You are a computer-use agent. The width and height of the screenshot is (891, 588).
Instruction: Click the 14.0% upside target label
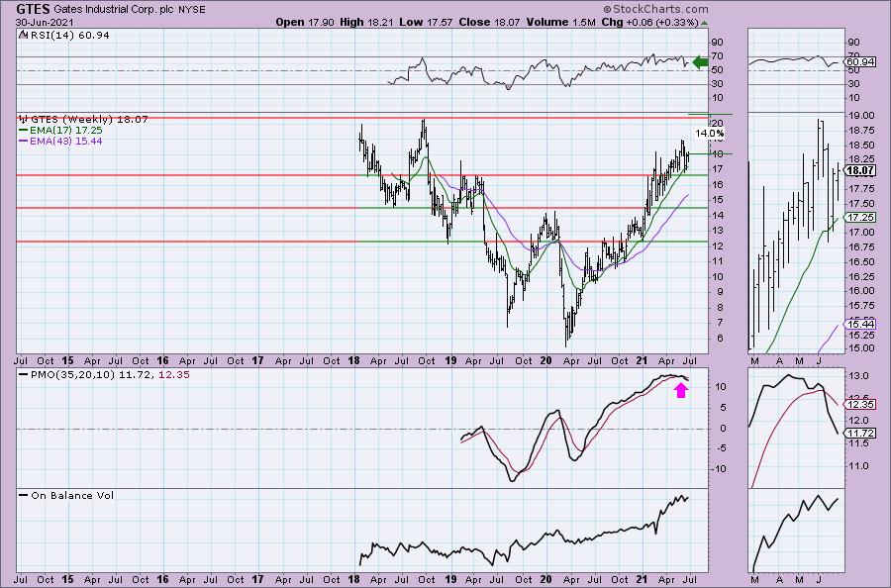710,134
